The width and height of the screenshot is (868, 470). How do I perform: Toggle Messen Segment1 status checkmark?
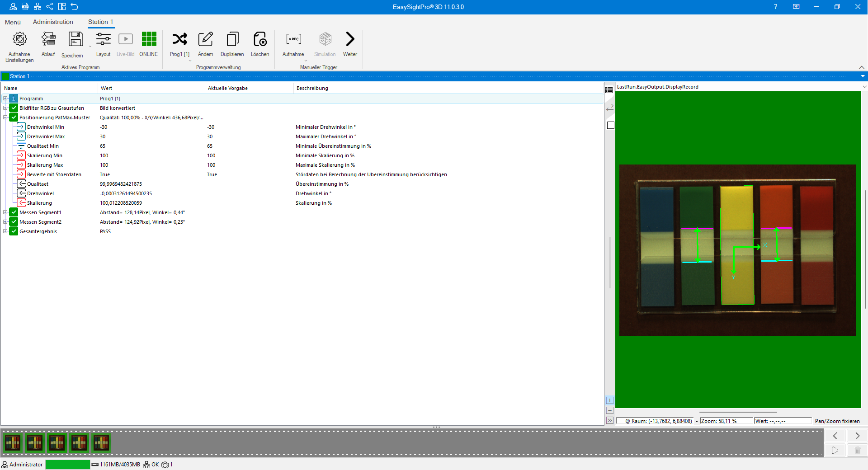click(x=14, y=212)
